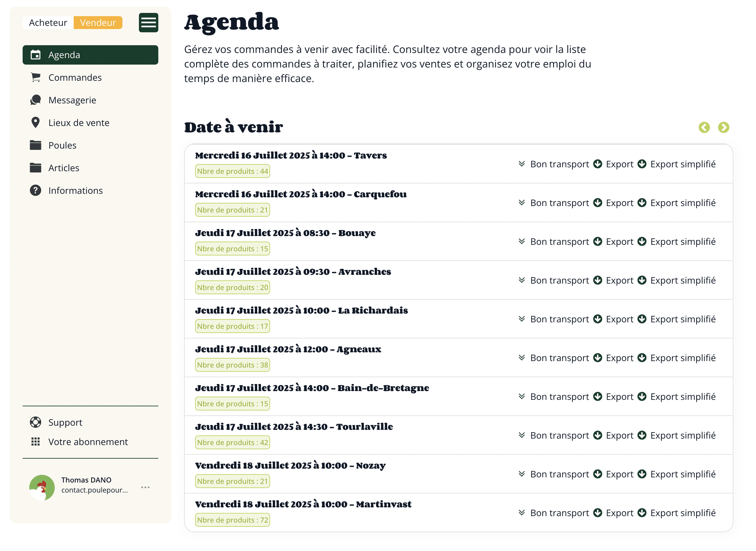The image size is (756, 551).
Task: Click the Articles folder icon
Action: (36, 168)
